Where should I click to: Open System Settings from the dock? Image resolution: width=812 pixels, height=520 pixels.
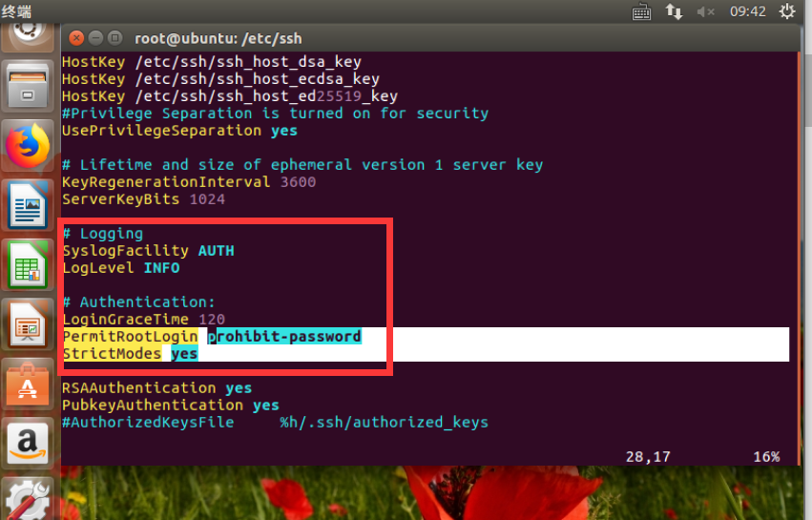[28, 500]
